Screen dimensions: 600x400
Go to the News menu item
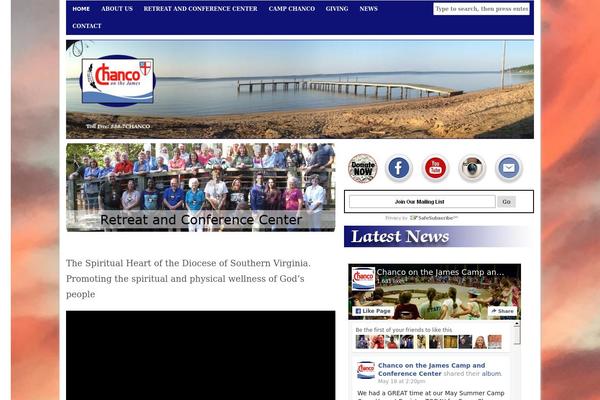tap(368, 9)
